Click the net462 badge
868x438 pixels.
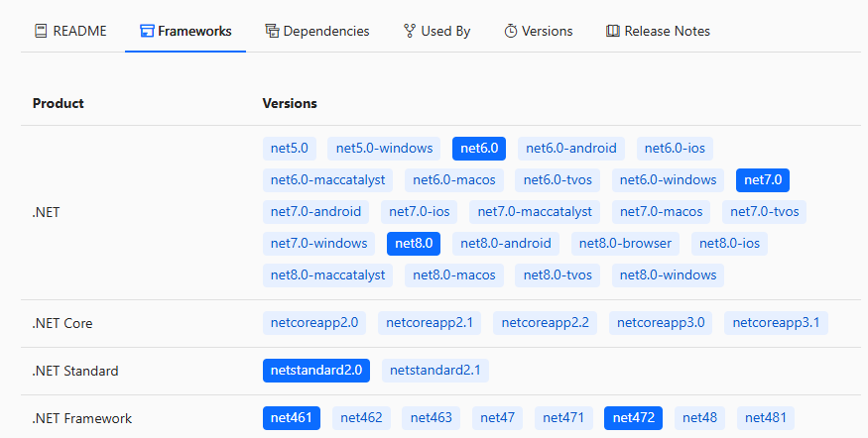361,418
